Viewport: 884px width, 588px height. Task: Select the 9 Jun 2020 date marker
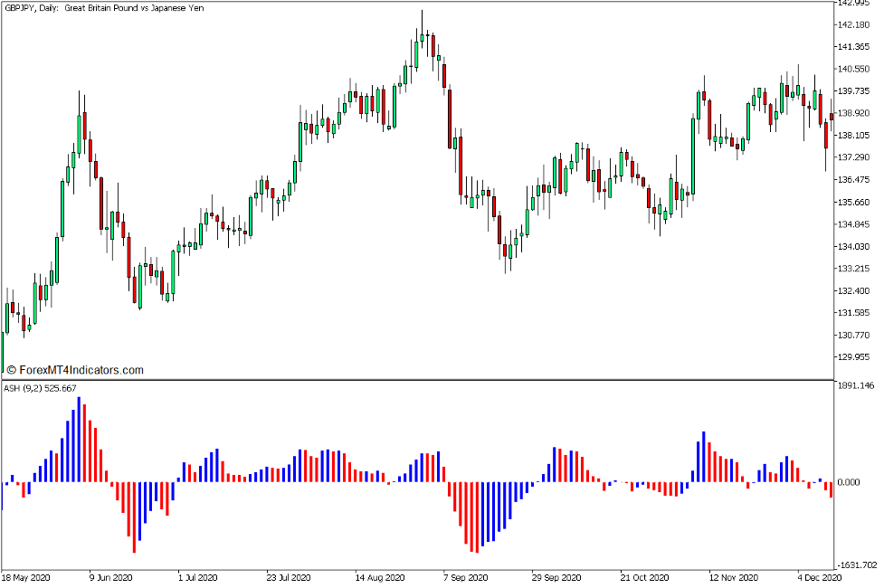tap(111, 577)
